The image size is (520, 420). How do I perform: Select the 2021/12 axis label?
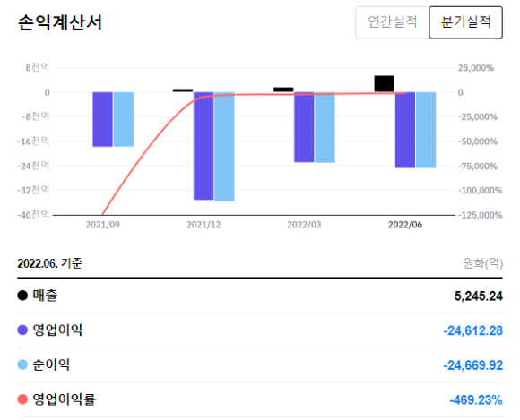(x=204, y=225)
